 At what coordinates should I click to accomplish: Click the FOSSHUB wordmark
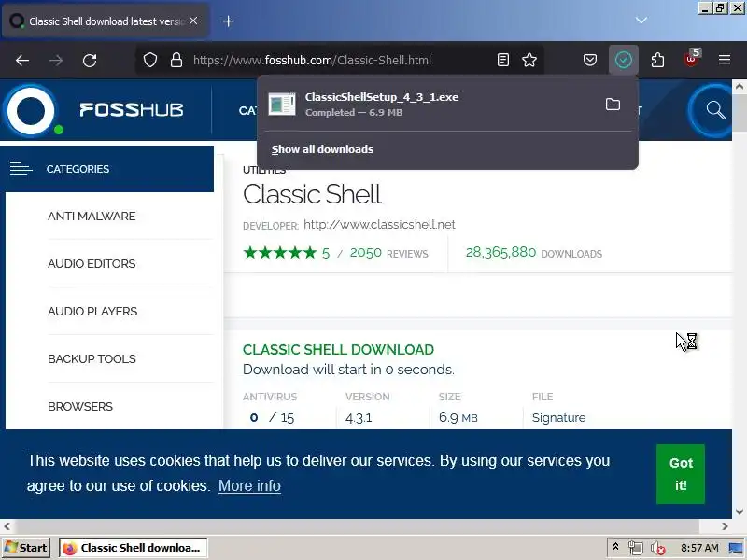[x=132, y=110]
